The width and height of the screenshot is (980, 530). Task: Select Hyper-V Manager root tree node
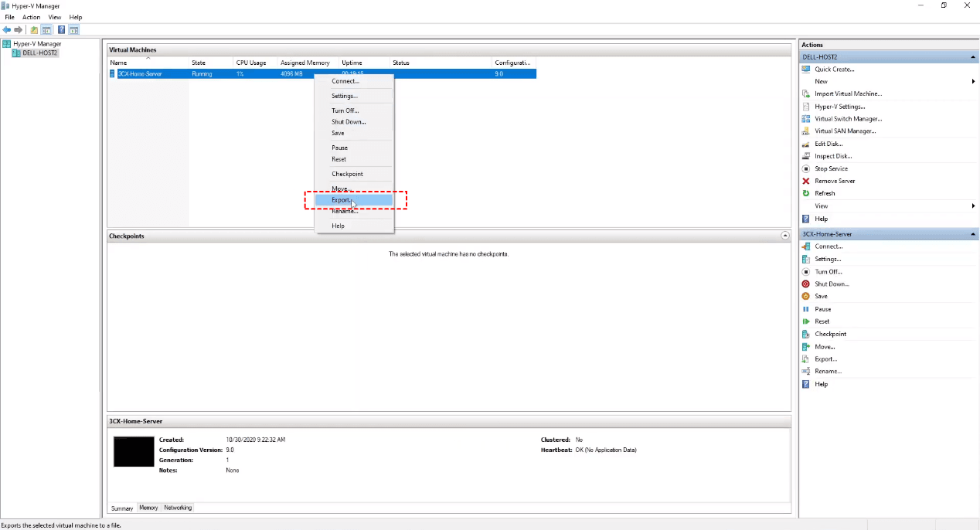pos(36,44)
